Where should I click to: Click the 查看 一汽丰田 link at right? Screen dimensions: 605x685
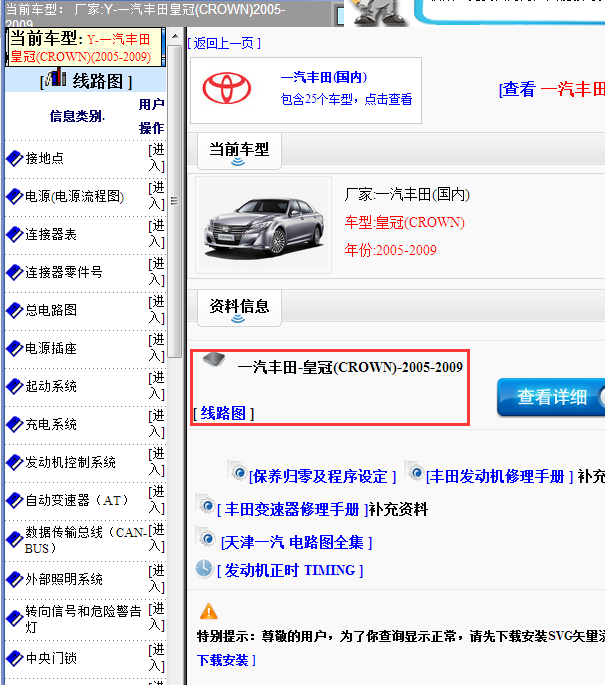point(552,89)
